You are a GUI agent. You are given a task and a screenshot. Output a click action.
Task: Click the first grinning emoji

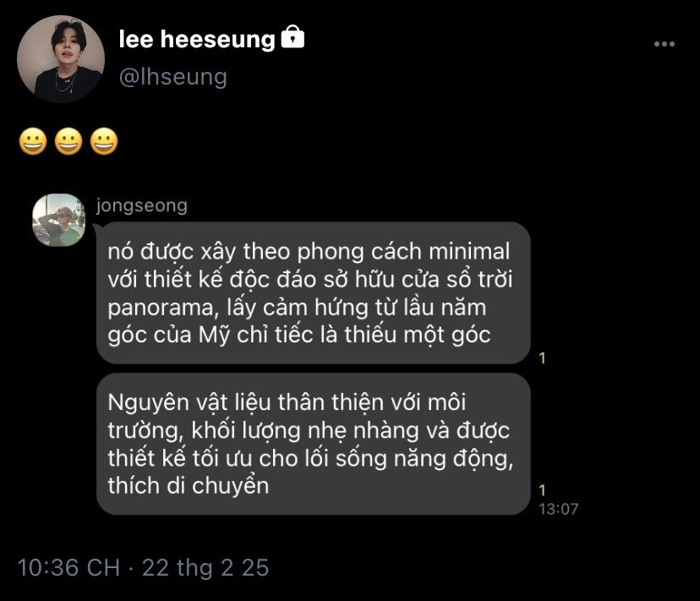click(33, 141)
